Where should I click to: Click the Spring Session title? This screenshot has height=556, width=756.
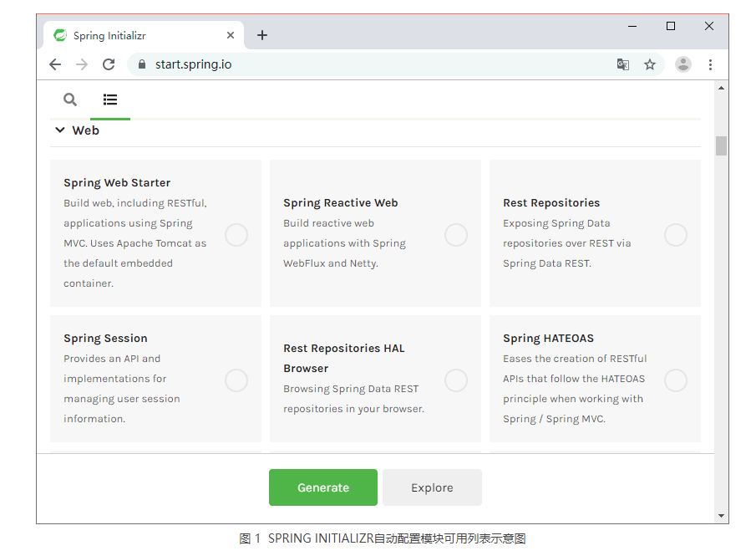[105, 339]
